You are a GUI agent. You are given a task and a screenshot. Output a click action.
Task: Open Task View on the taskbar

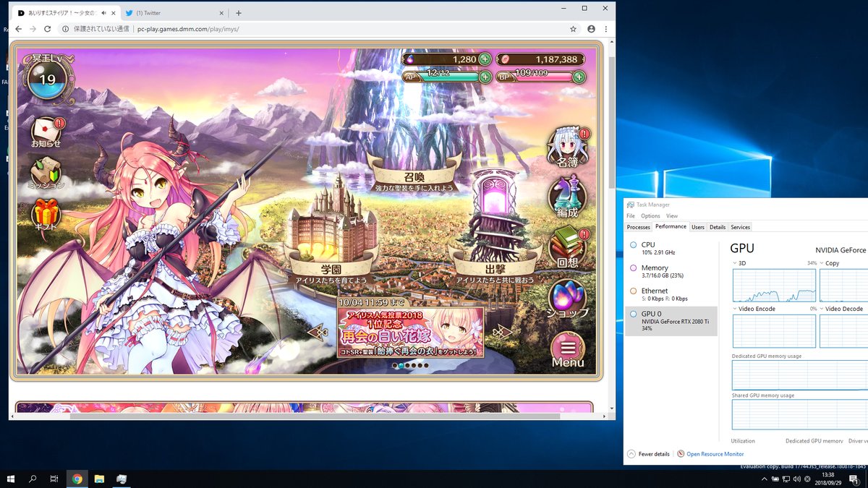[x=54, y=479]
